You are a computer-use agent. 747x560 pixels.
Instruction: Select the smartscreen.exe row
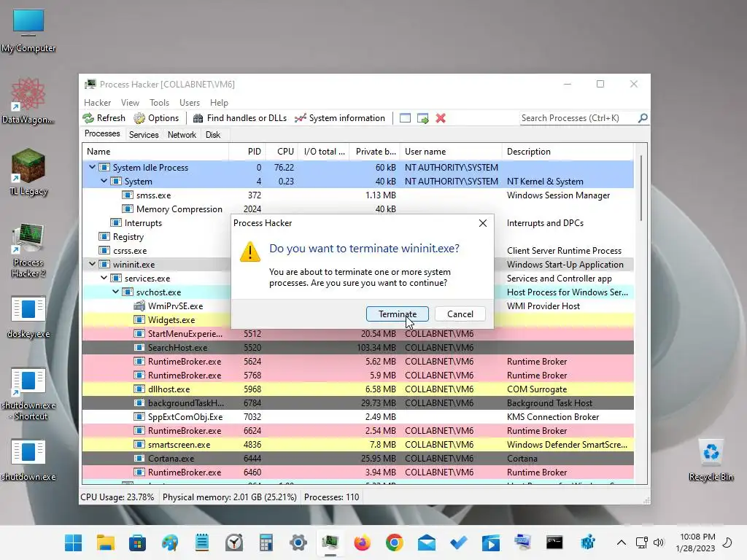pyautogui.click(x=357, y=444)
